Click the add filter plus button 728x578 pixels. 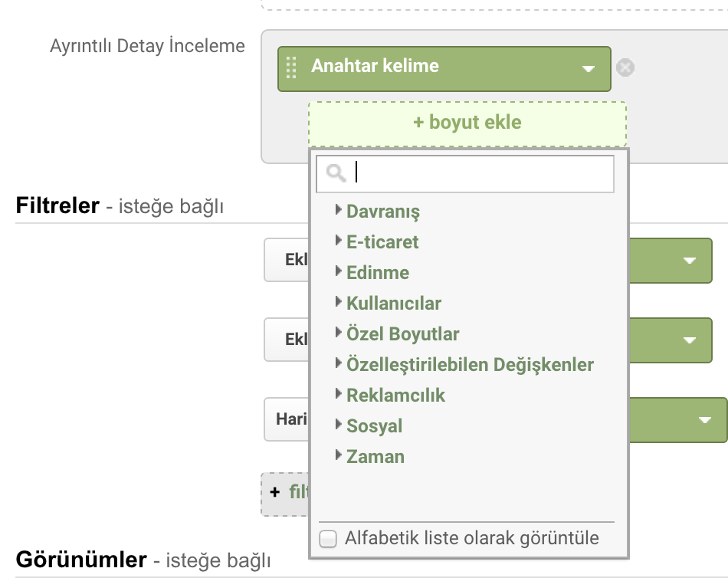coord(275,493)
